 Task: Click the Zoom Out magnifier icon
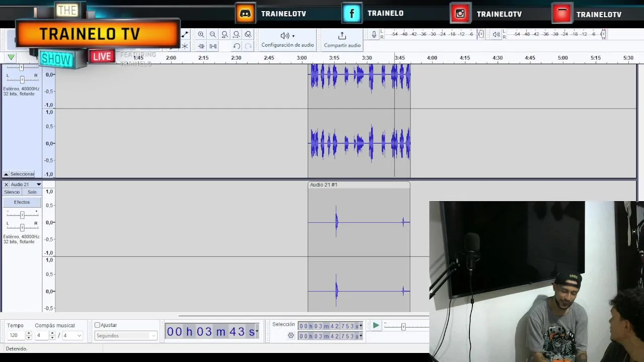[x=213, y=35]
